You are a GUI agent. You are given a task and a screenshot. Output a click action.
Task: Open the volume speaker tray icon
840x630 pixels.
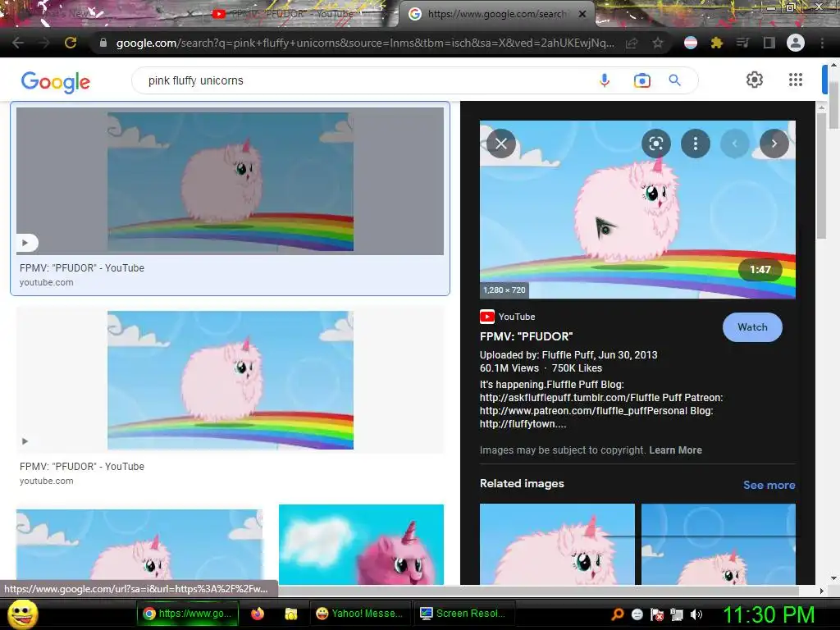696,614
